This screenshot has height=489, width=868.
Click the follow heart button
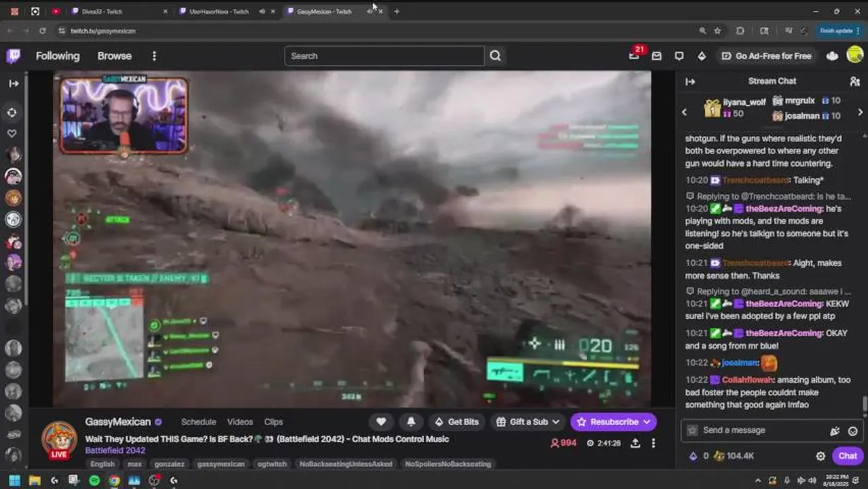click(x=381, y=422)
